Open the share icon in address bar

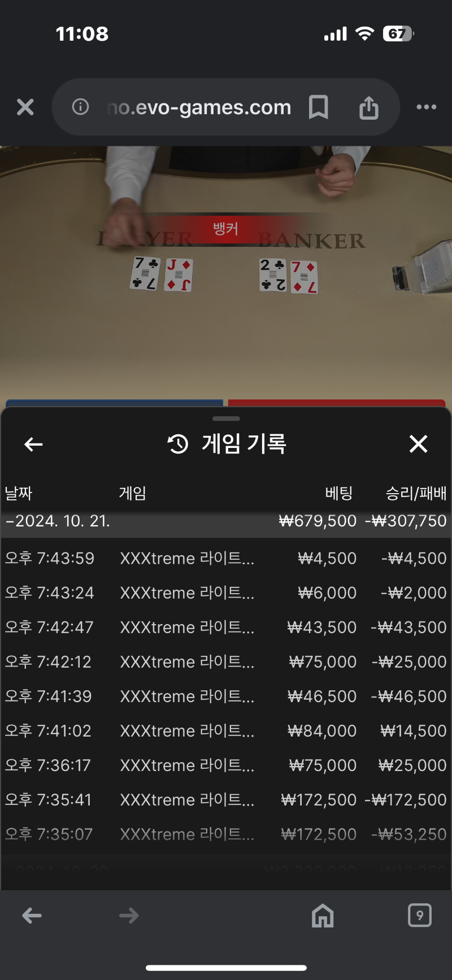coord(369,107)
